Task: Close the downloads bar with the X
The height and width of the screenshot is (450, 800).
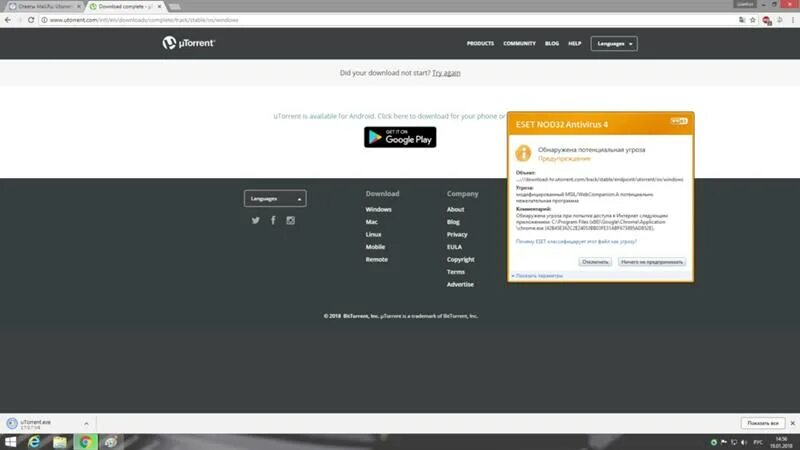Action: 792,423
